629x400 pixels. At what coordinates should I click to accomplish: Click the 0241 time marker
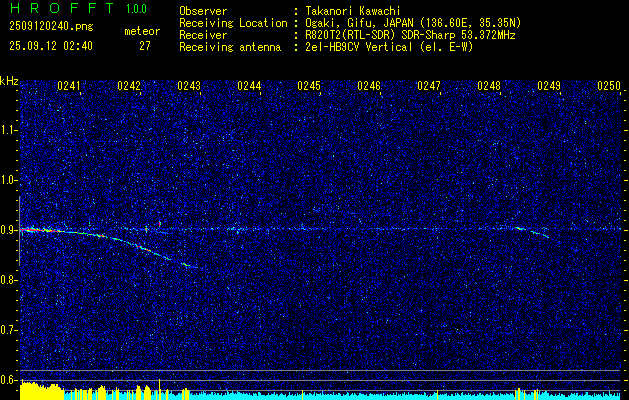coord(69,86)
